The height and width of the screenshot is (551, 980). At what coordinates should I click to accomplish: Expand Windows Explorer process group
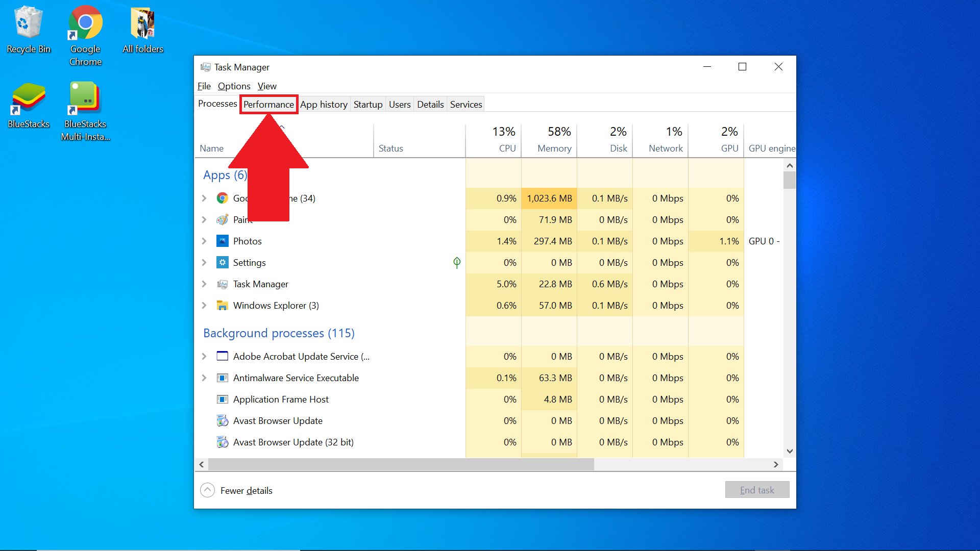pos(204,305)
